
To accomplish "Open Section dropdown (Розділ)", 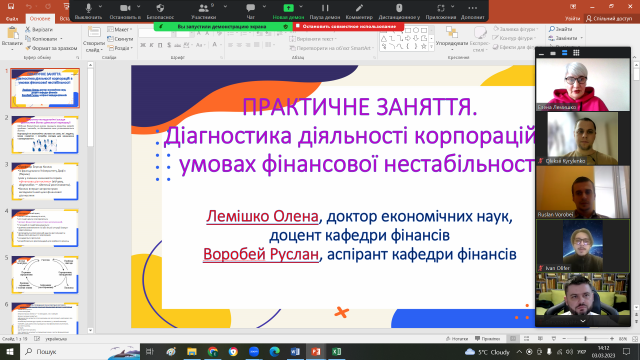I will [120, 48].
